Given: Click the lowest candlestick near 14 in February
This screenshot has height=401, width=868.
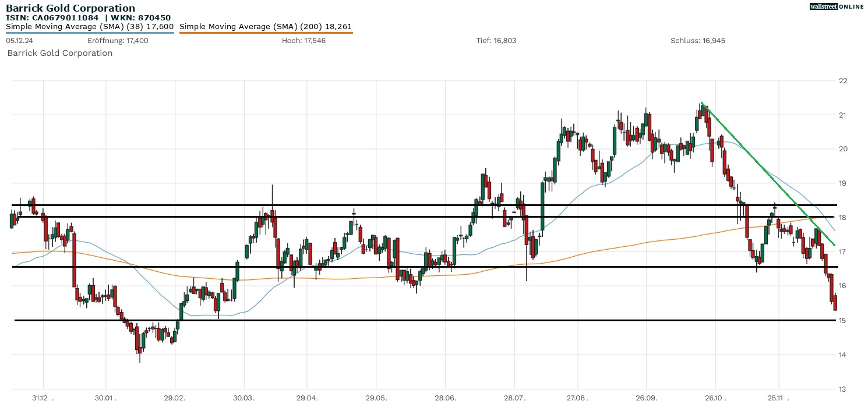Looking at the screenshot, I should click(140, 349).
